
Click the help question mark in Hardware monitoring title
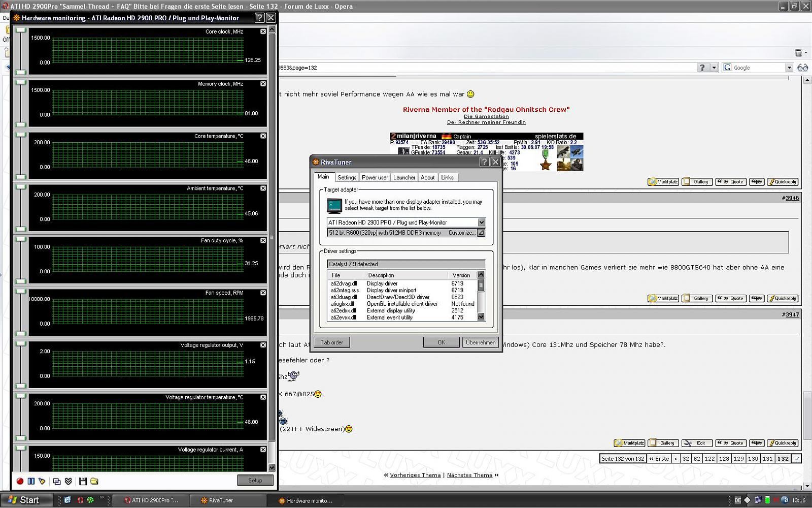click(x=259, y=18)
